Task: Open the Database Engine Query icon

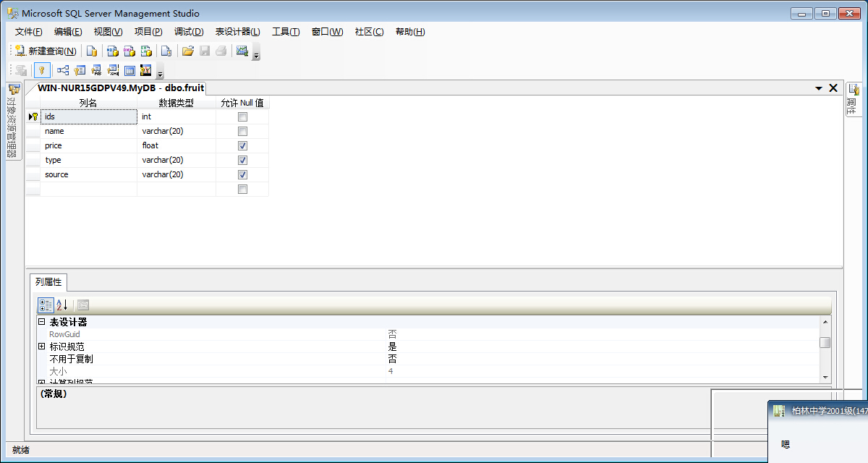Action: [x=92, y=51]
